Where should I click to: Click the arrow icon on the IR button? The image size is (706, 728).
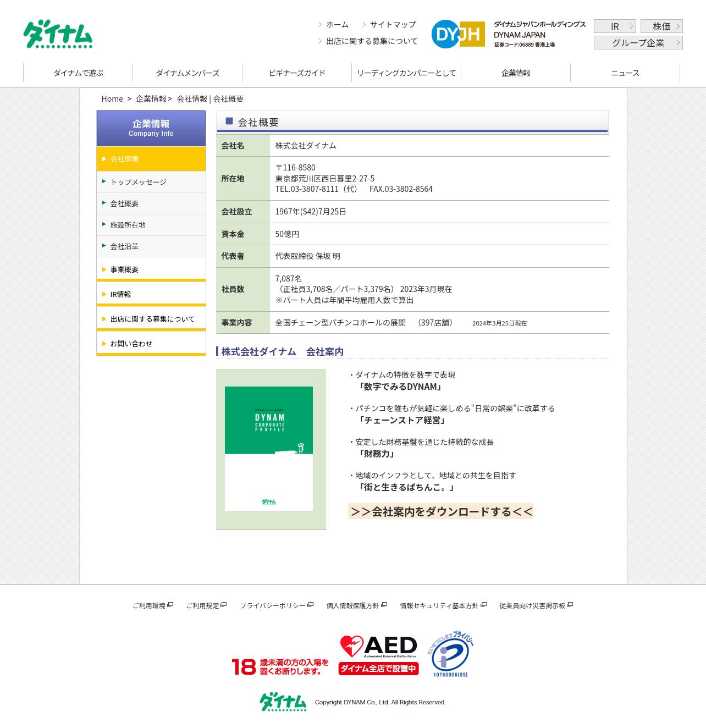631,26
